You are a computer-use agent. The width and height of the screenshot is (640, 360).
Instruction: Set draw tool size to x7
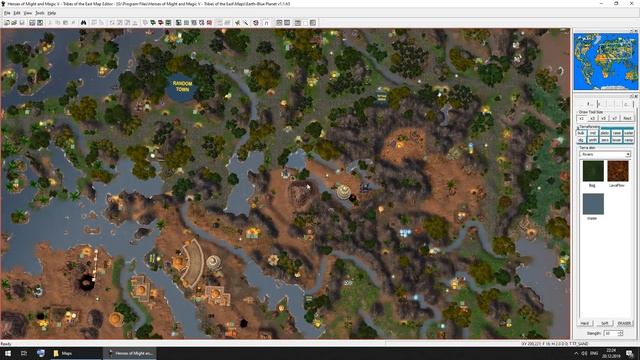pos(614,118)
